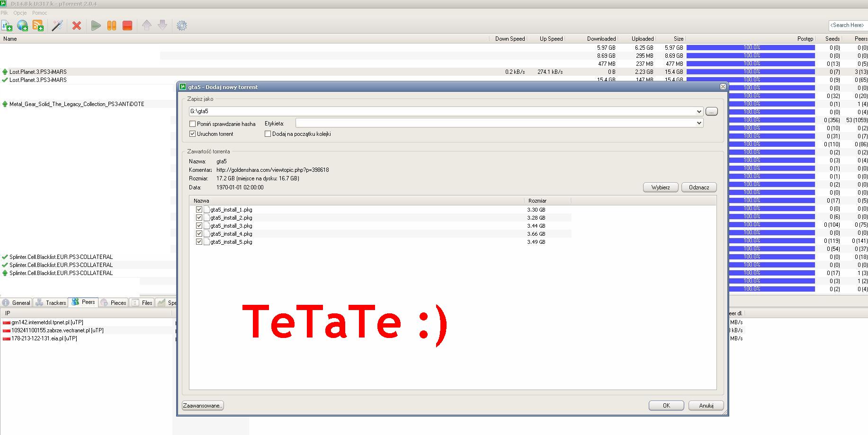Image resolution: width=868 pixels, height=435 pixels.
Task: Uncheck gta5_install_4.pkg file checkbox
Action: (199, 234)
